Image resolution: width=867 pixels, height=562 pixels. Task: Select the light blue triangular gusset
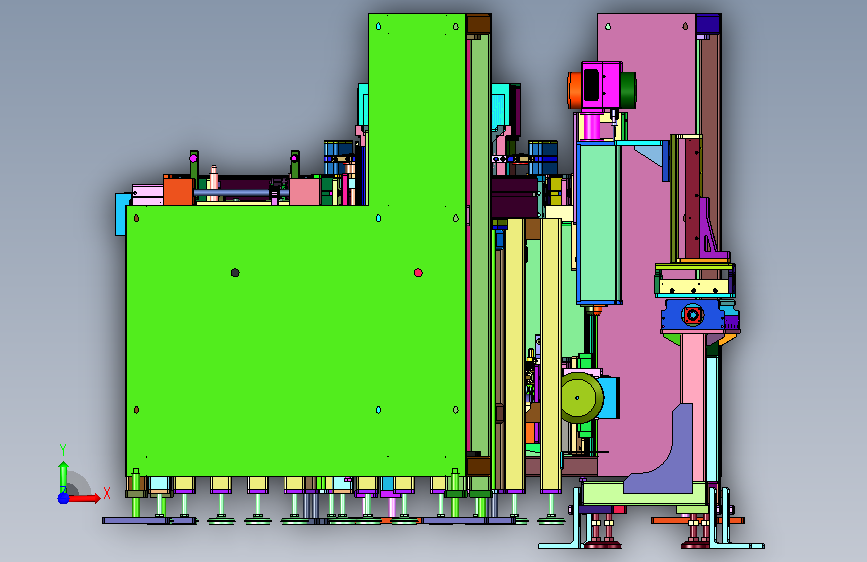coord(650,154)
